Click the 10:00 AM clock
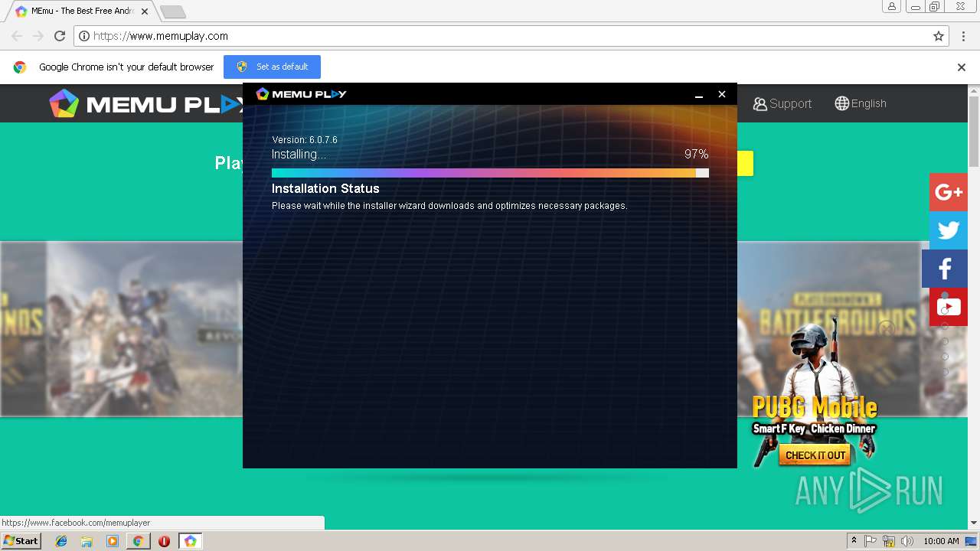 pos(941,541)
